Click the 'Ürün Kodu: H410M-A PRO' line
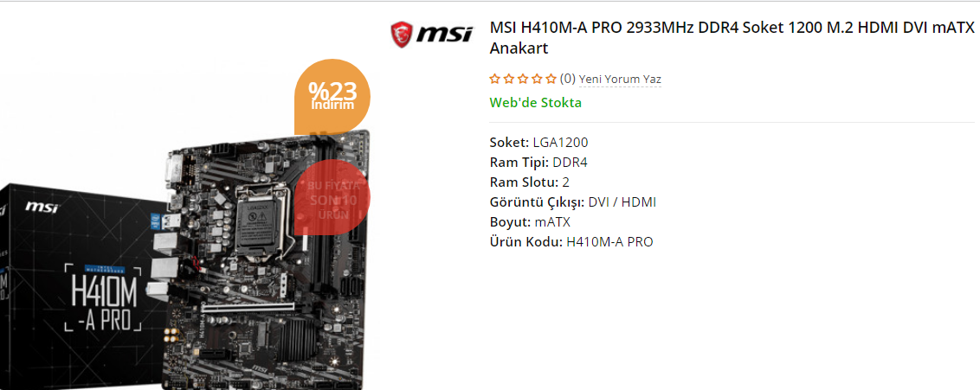Screen dimensions: 980x390 pyautogui.click(x=571, y=242)
